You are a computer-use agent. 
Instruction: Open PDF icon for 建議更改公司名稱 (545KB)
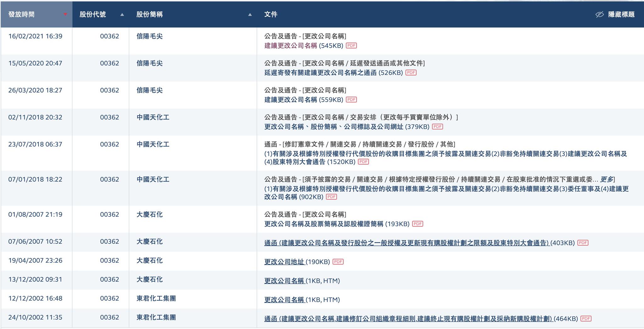351,46
